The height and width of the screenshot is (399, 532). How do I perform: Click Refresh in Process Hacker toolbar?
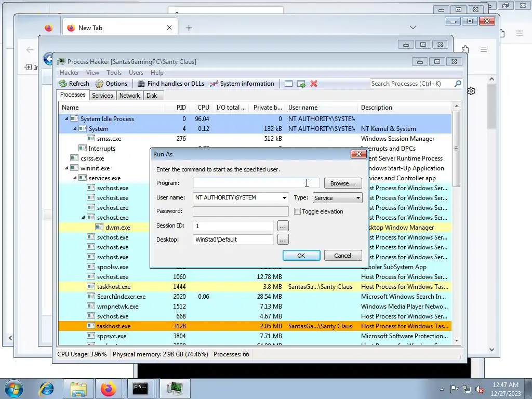pos(74,84)
